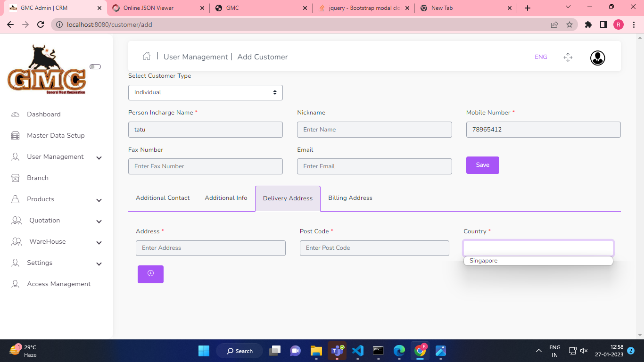
Task: Click the Access Management icon
Action: tap(16, 284)
